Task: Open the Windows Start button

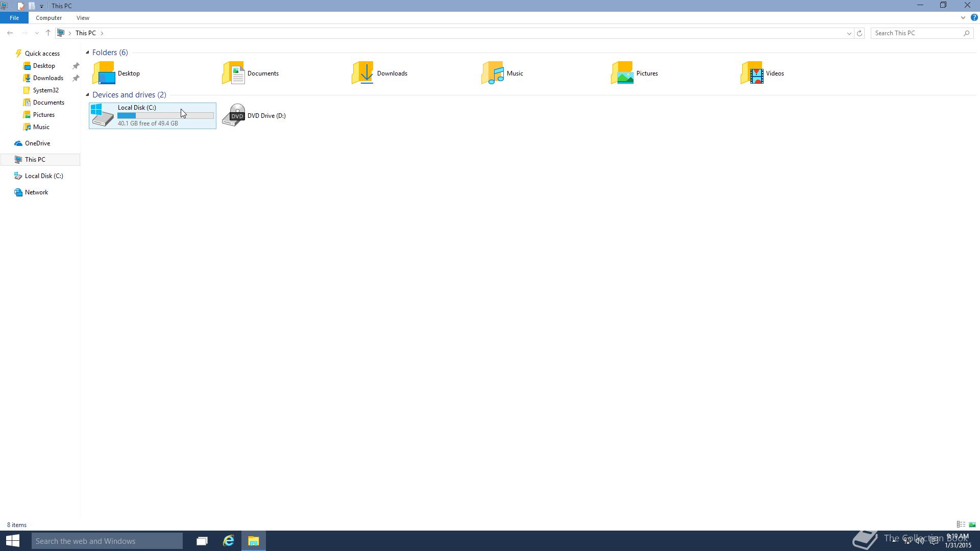Action: coord(13,541)
